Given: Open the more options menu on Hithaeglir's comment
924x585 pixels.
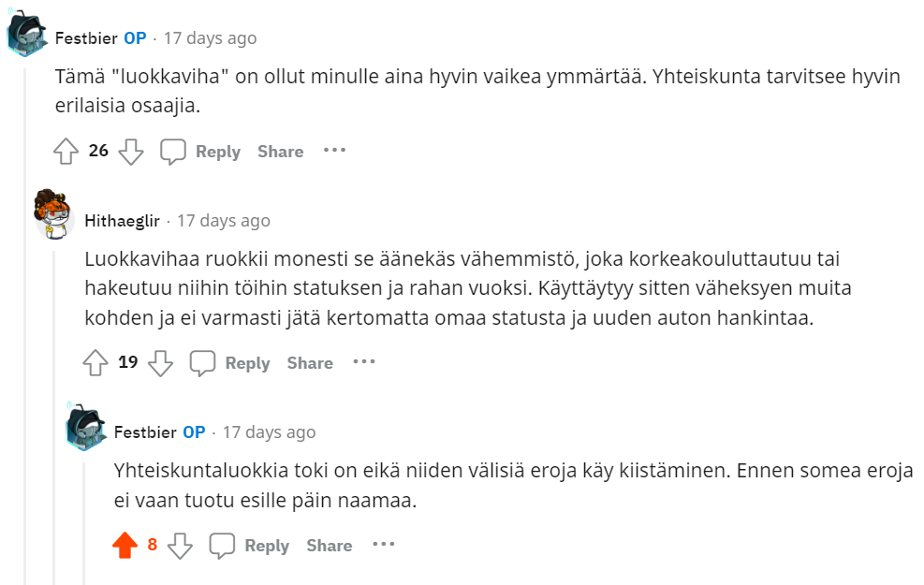Looking at the screenshot, I should click(x=364, y=362).
